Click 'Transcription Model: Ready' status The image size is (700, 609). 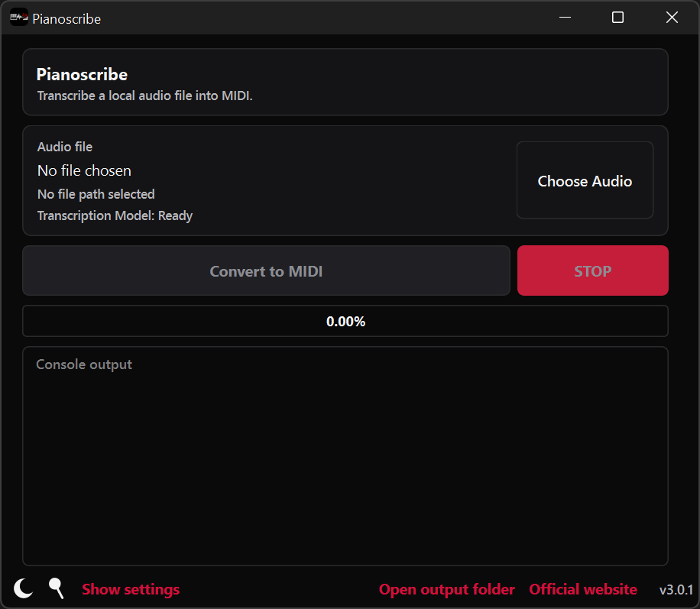(x=115, y=215)
